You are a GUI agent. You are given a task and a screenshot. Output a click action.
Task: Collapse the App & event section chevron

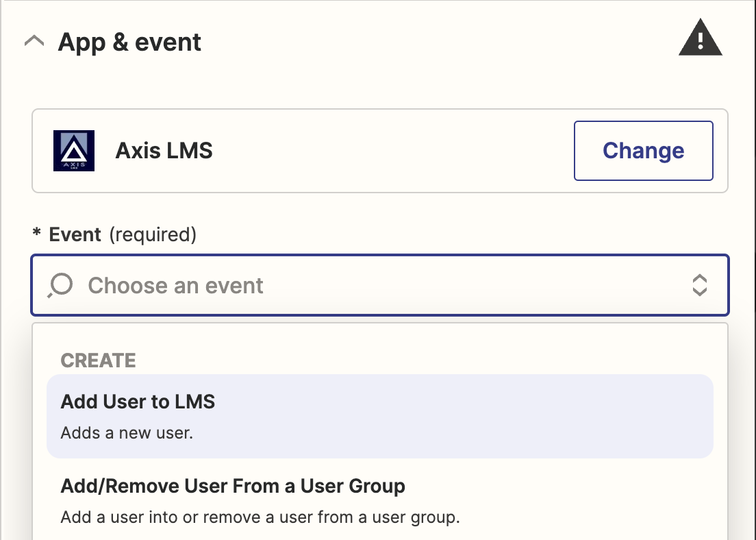point(34,42)
